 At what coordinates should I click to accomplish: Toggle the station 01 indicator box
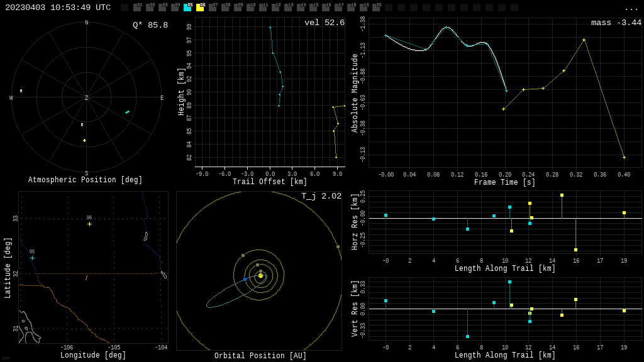pos(137,8)
